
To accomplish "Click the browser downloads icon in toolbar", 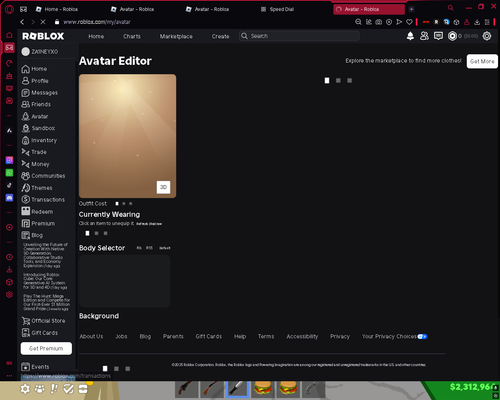I will [x=477, y=22].
